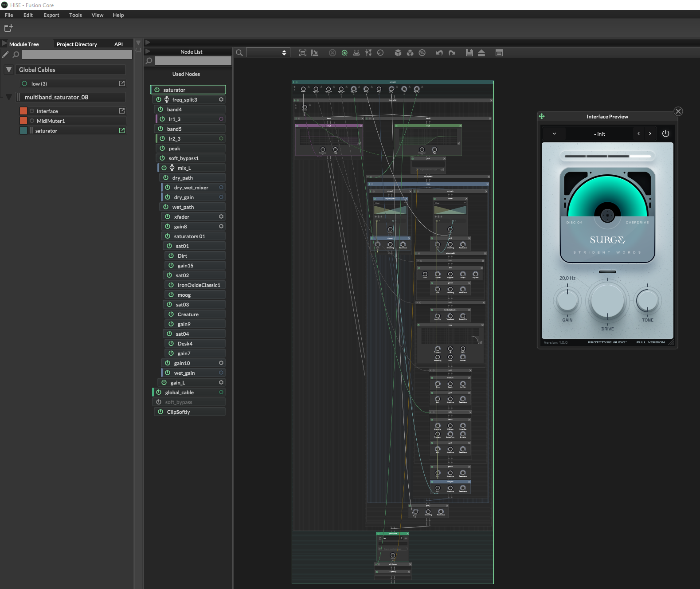Screen dimensions: 700x589
Task: Open the File menu
Action: (x=9, y=15)
